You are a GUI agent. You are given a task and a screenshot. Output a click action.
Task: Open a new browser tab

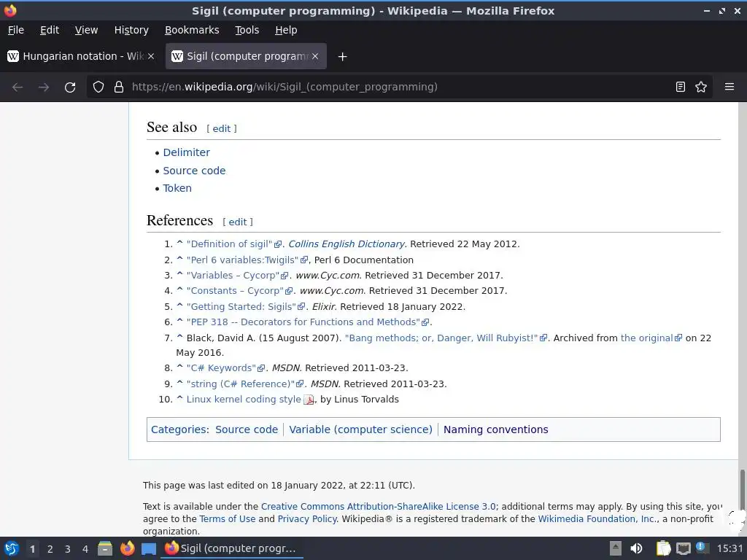pos(342,57)
